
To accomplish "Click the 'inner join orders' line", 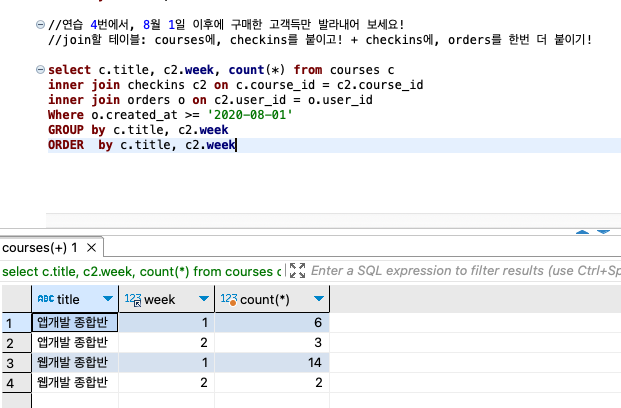I will (210, 100).
